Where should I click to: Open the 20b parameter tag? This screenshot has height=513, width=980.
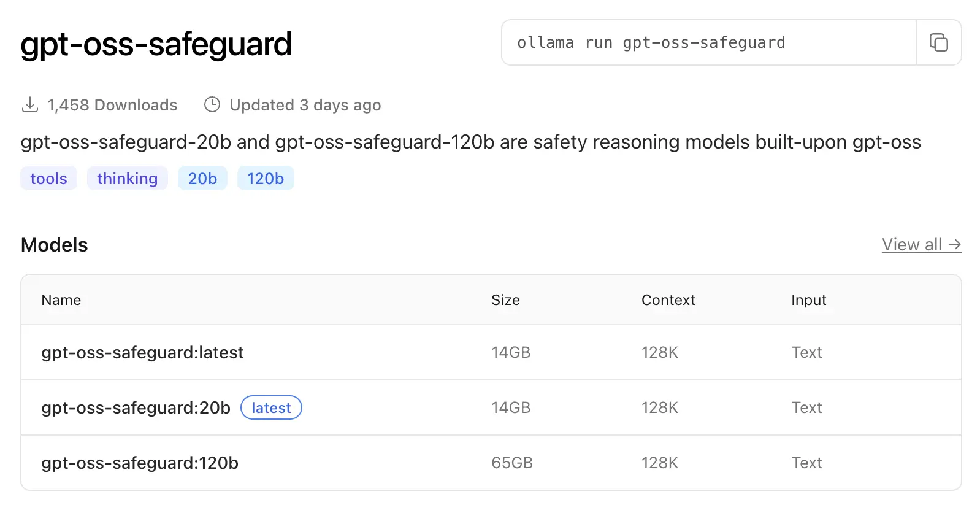tap(202, 178)
